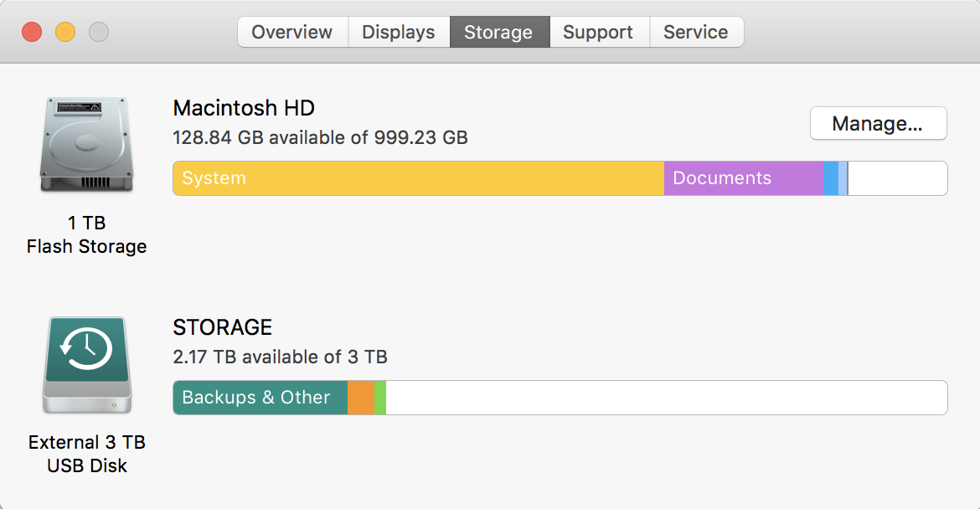The width and height of the screenshot is (980, 509).
Task: Click free space portion of STORAGE bar
Action: tap(666, 397)
